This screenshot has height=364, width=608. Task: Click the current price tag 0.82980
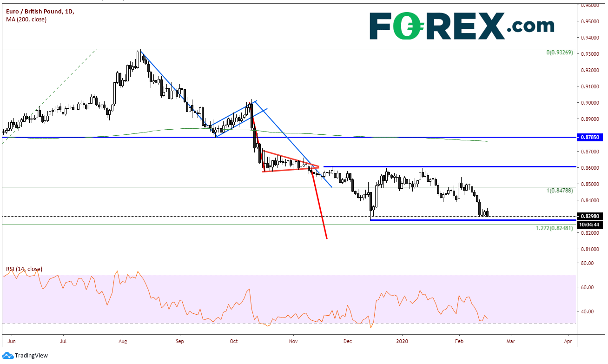pyautogui.click(x=590, y=216)
